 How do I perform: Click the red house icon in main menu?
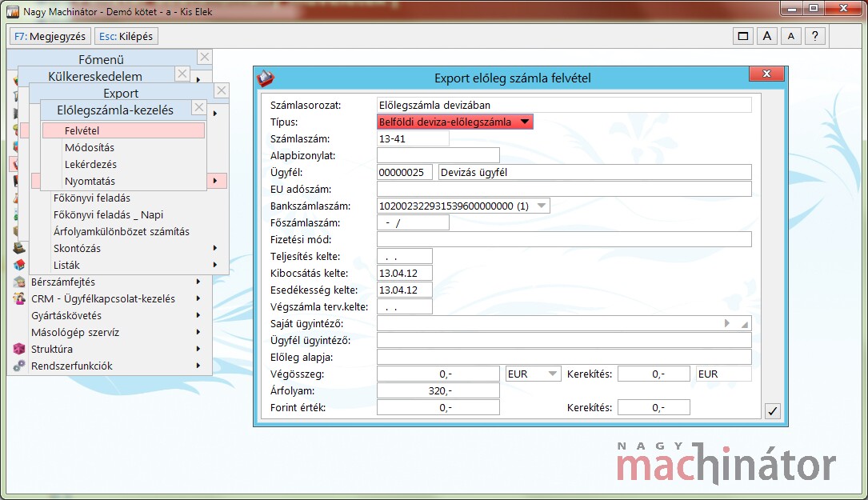pyautogui.click(x=19, y=265)
